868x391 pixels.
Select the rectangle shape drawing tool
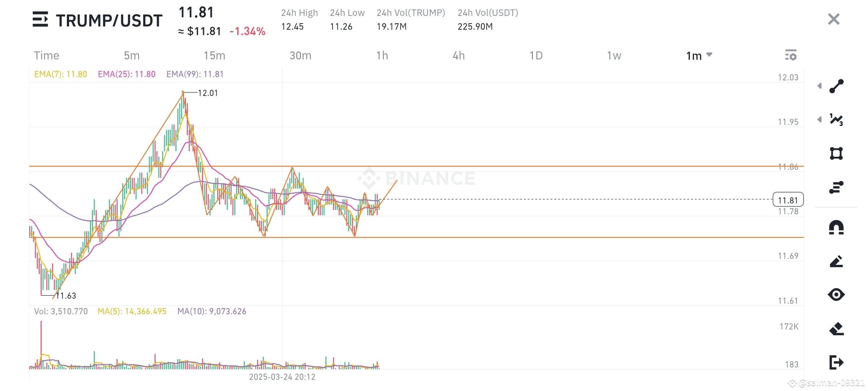(836, 154)
